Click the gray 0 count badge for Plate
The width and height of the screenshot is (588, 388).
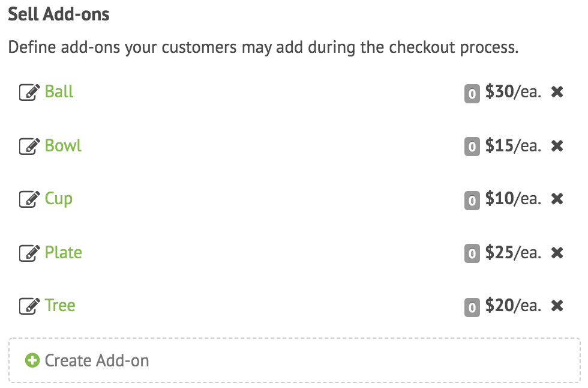coord(472,254)
